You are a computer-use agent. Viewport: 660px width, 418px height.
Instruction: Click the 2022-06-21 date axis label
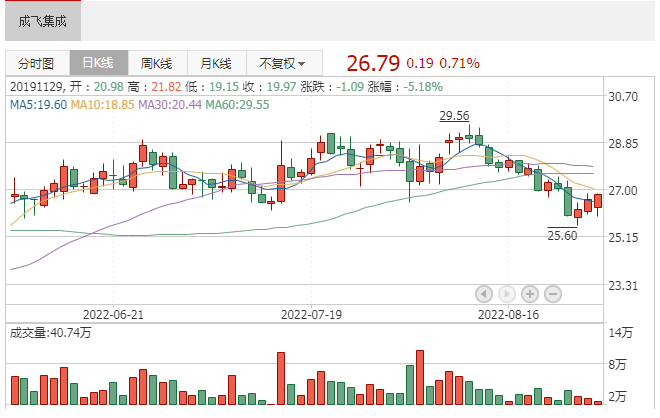coord(116,313)
